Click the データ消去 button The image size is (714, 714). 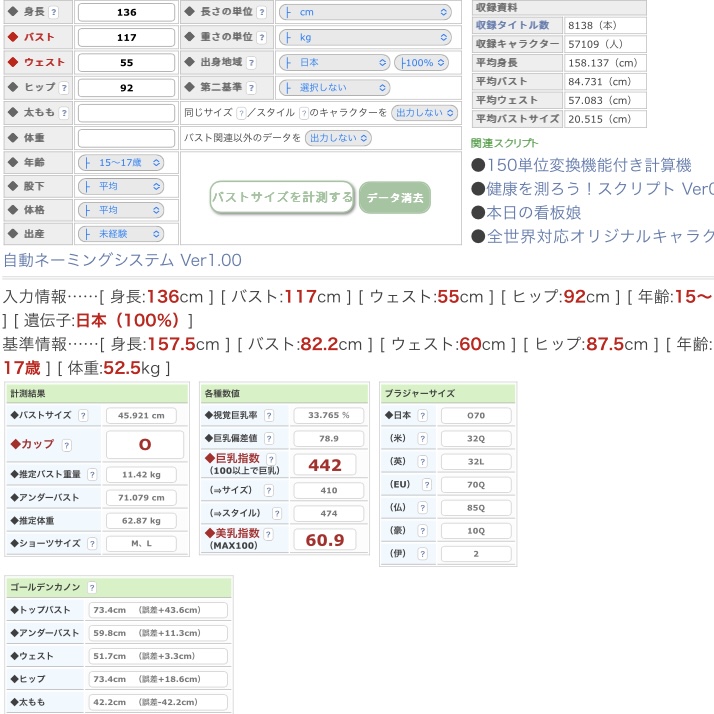[395, 198]
